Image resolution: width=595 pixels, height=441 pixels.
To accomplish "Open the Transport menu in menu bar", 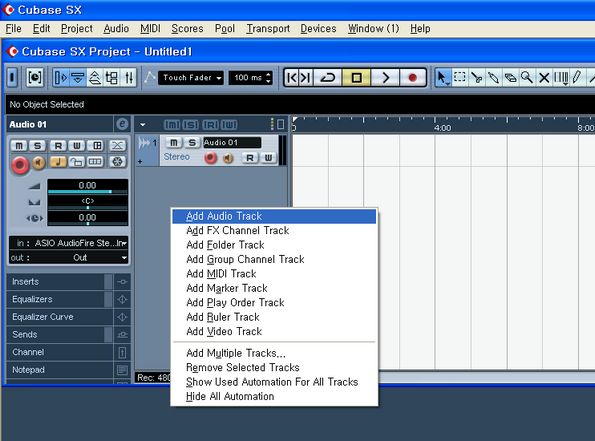I will coord(268,28).
